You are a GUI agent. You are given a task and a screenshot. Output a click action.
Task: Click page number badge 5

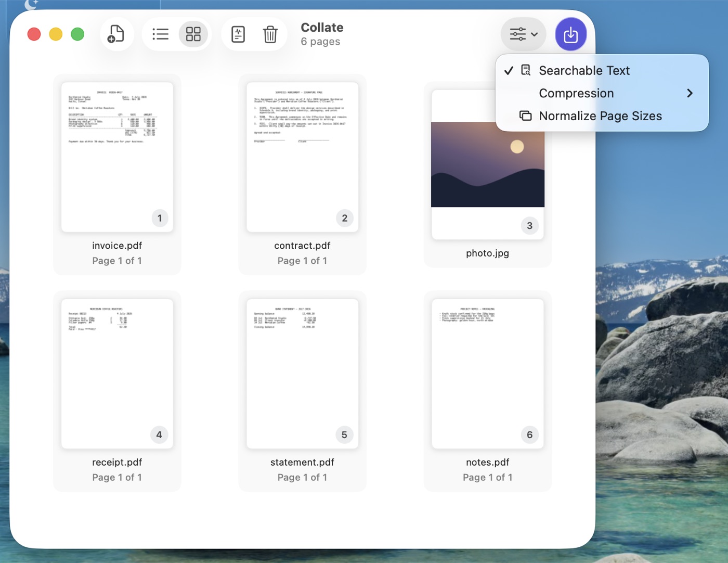[x=344, y=434]
